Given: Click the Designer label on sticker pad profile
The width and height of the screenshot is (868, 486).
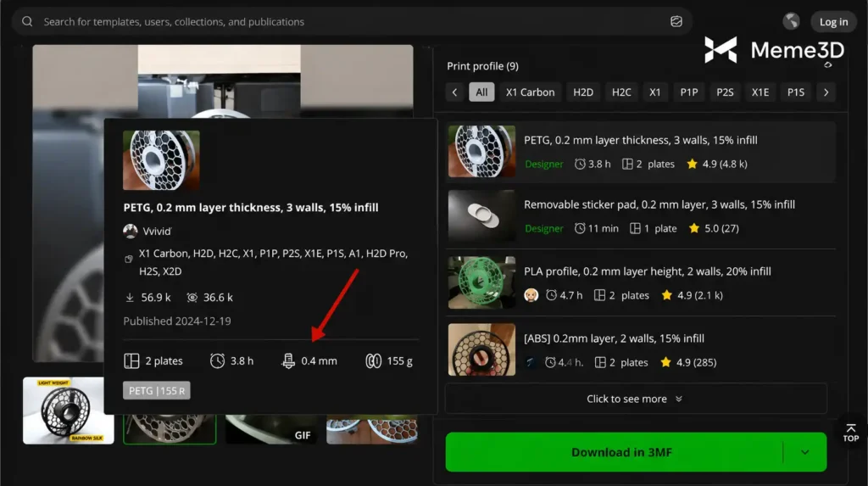Looking at the screenshot, I should (x=543, y=228).
